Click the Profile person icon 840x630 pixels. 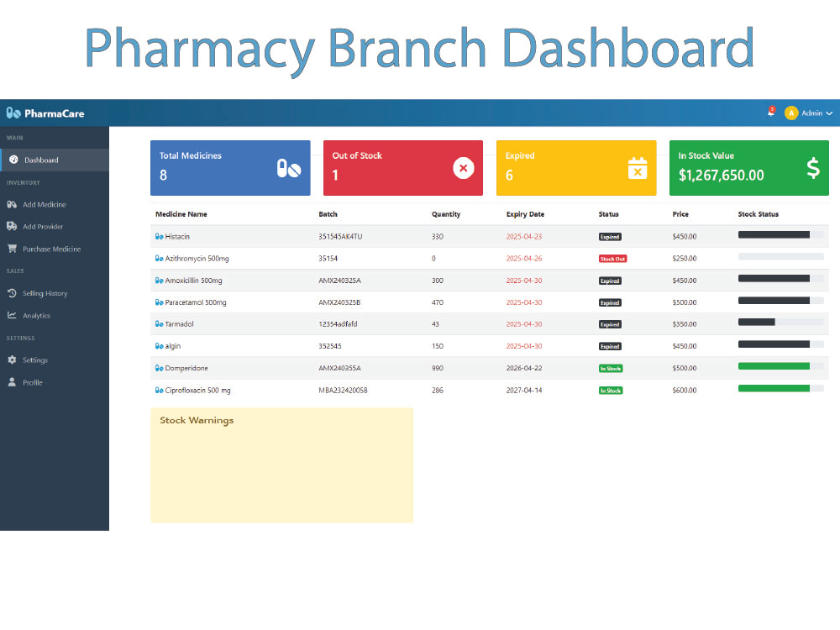click(x=12, y=382)
